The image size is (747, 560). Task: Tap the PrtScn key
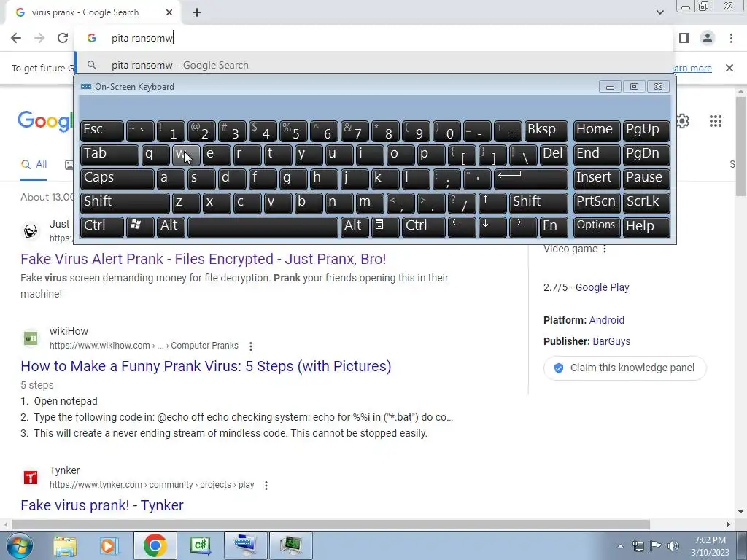[x=597, y=203]
